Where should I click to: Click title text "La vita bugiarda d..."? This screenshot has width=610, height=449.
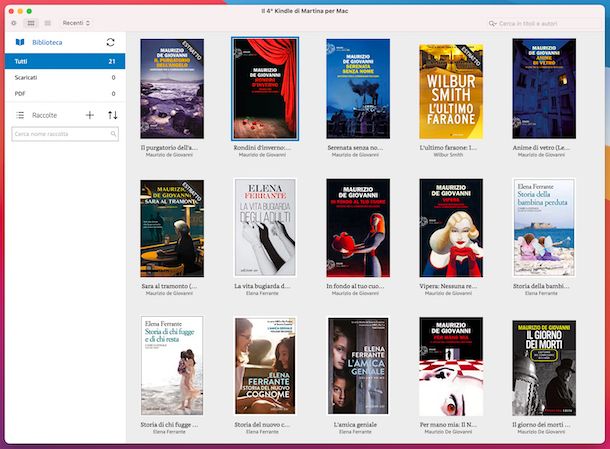(262, 286)
